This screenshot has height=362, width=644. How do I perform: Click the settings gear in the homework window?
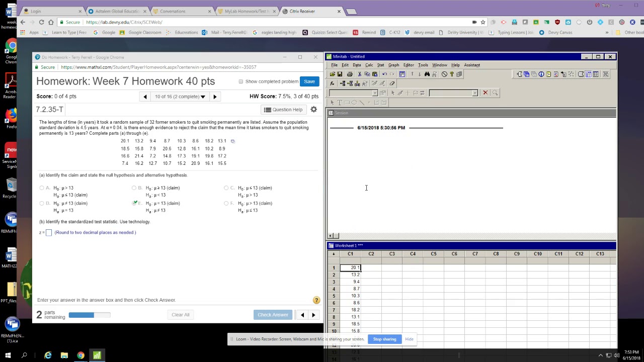314,109
